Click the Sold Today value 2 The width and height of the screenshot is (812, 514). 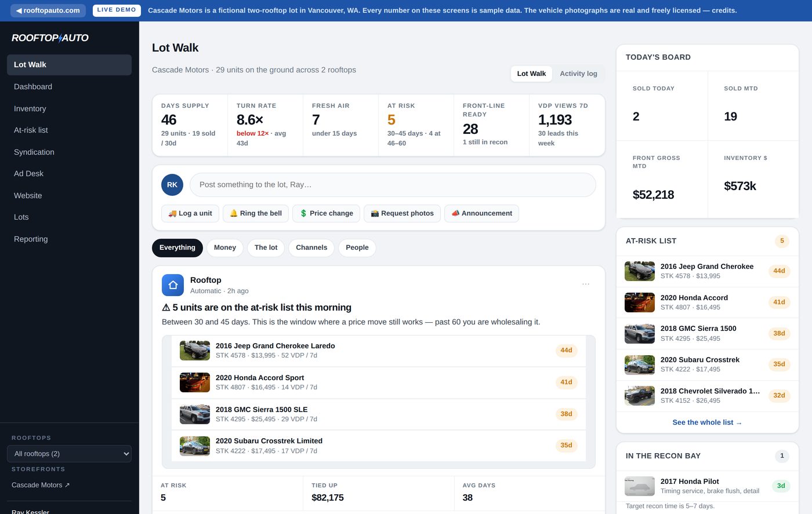tap(636, 116)
